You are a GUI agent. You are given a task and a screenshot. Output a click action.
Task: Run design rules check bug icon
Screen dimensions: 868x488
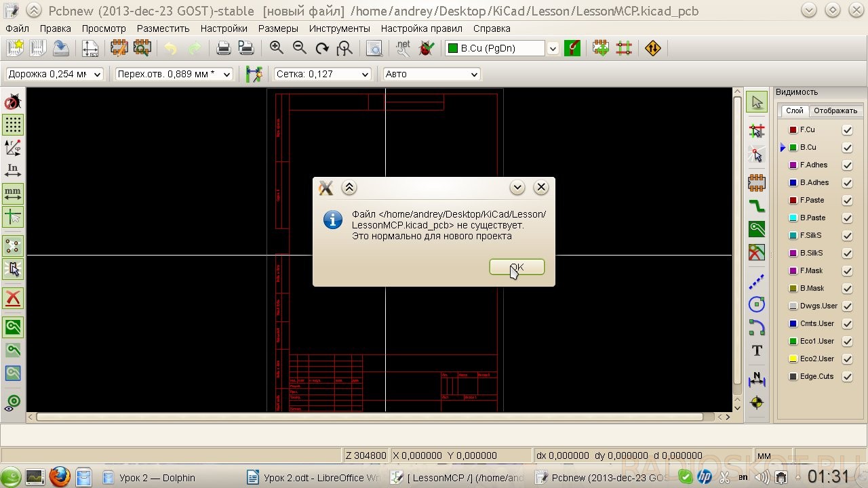tap(427, 48)
